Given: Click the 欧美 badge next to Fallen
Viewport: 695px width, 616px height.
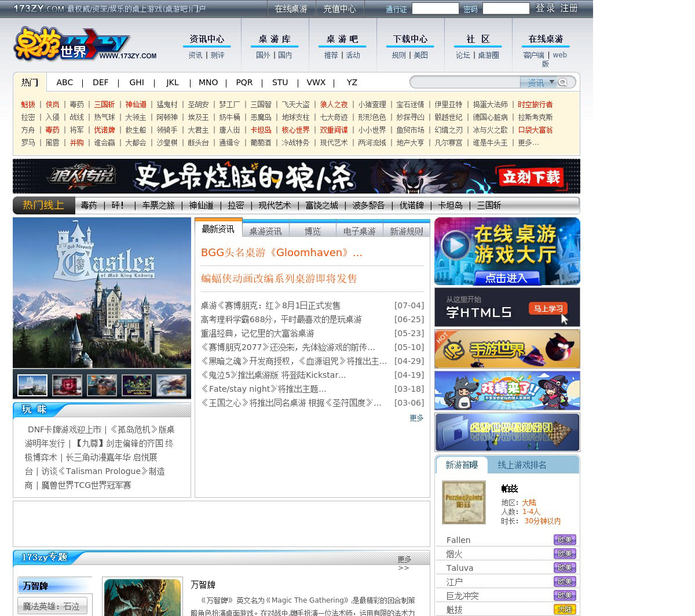Looking at the screenshot, I should point(564,540).
